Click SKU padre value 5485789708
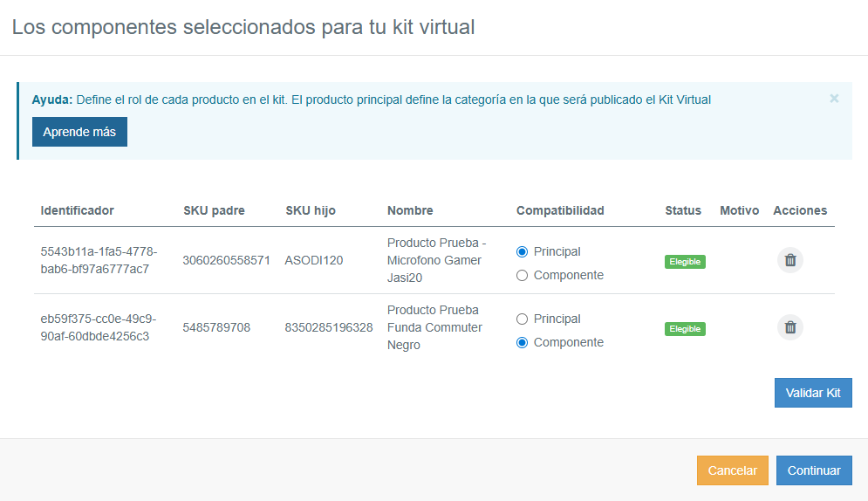 click(x=216, y=327)
